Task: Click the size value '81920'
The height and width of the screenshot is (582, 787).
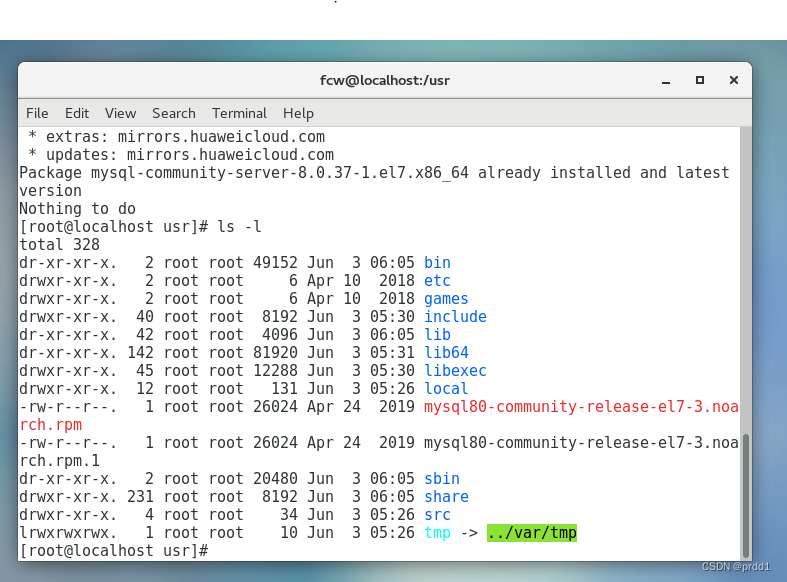Action: click(275, 353)
